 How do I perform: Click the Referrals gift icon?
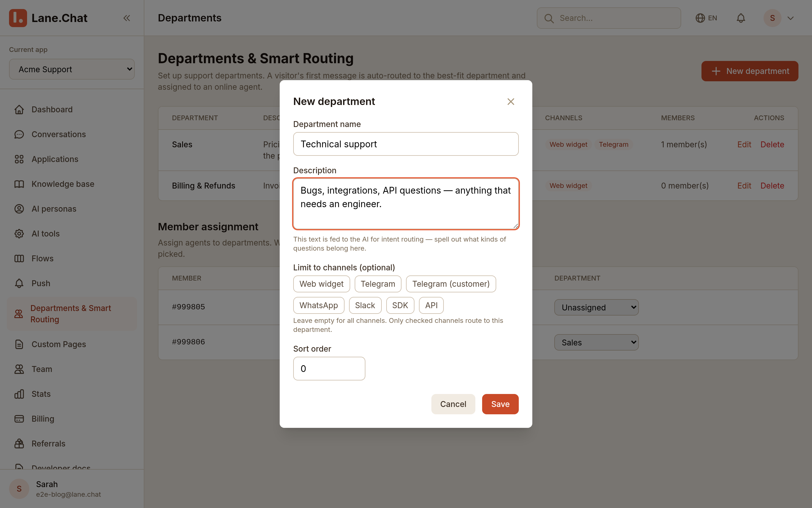(19, 444)
